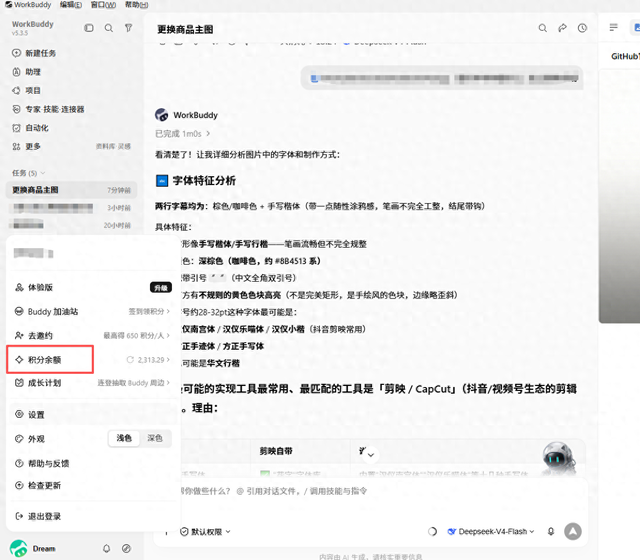Open search in the left sidebar
Viewport: 640px width, 560px height.
pyautogui.click(x=109, y=28)
